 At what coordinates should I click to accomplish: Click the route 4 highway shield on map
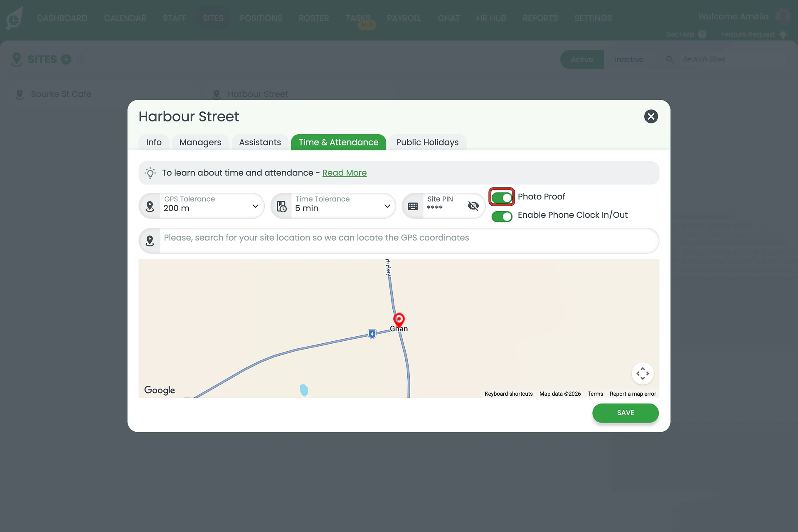pyautogui.click(x=372, y=334)
